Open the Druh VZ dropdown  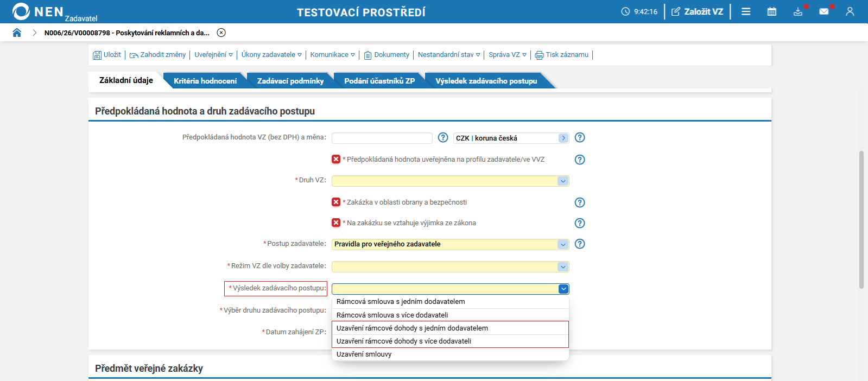click(450, 181)
